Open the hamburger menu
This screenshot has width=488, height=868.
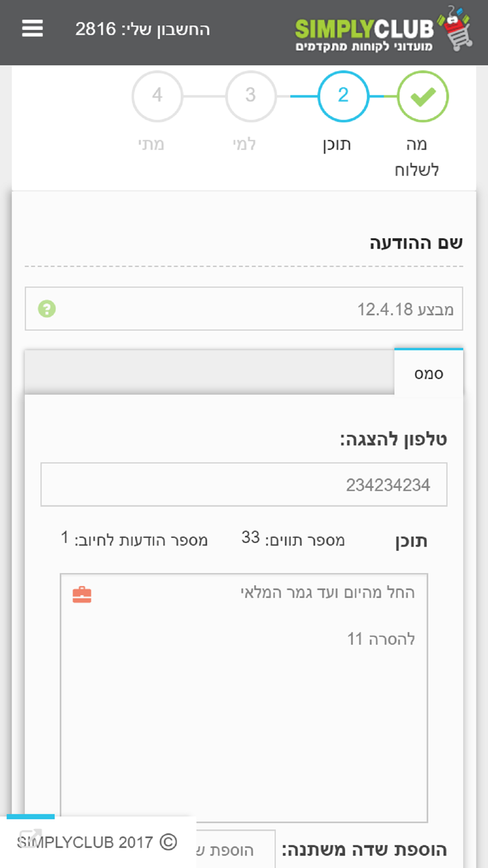click(x=32, y=29)
